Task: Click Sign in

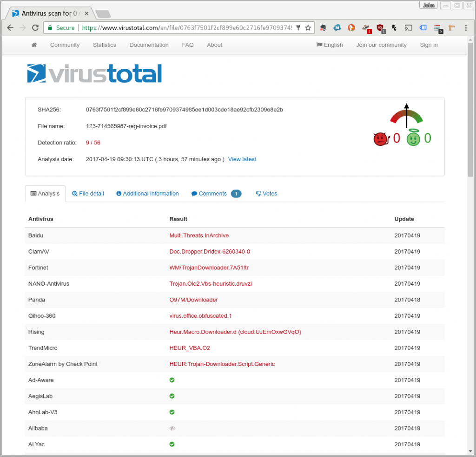Action: pos(429,45)
